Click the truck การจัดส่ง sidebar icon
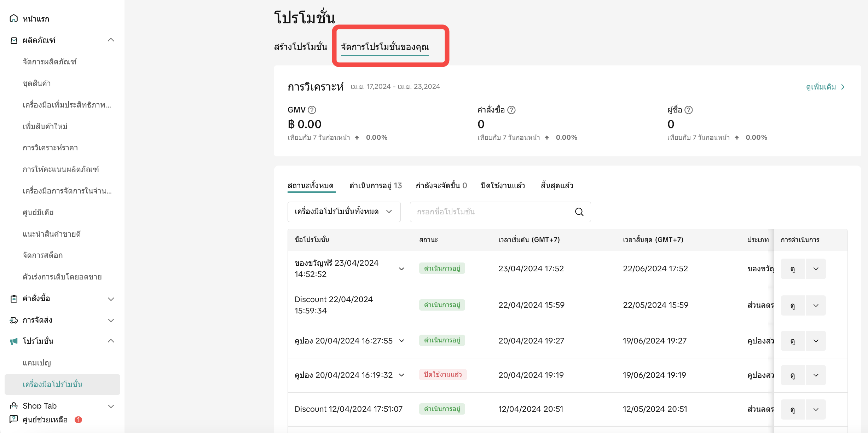868x433 pixels. pos(13,320)
